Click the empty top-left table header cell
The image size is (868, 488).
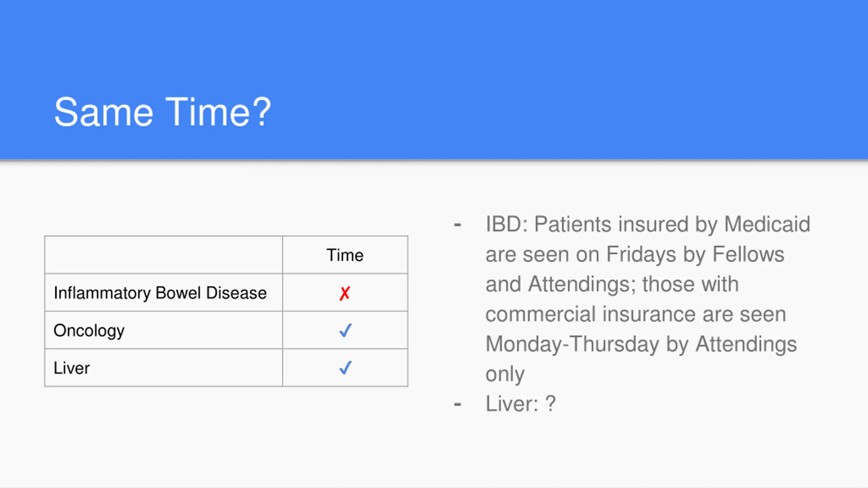click(x=164, y=255)
